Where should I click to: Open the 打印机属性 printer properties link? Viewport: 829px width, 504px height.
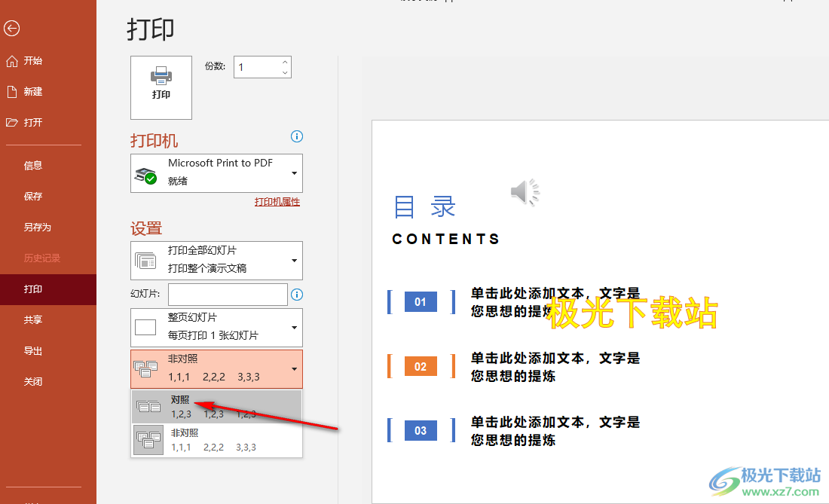(x=277, y=202)
